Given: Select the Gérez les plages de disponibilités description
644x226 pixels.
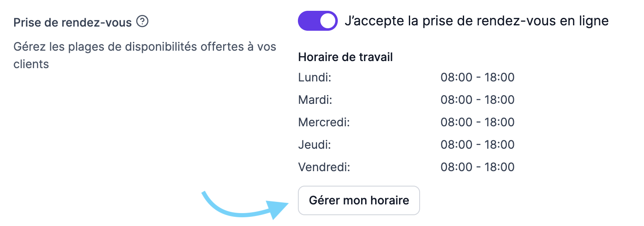Looking at the screenshot, I should click(145, 55).
